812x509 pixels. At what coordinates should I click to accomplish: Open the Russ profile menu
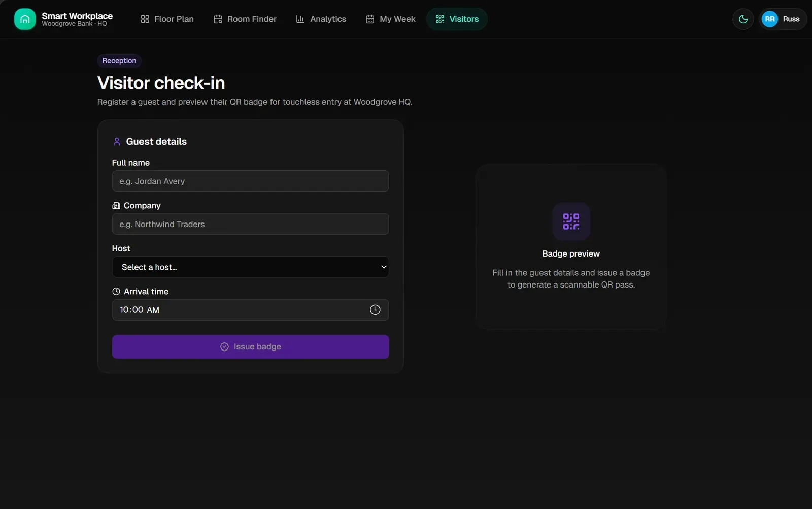[x=783, y=19]
